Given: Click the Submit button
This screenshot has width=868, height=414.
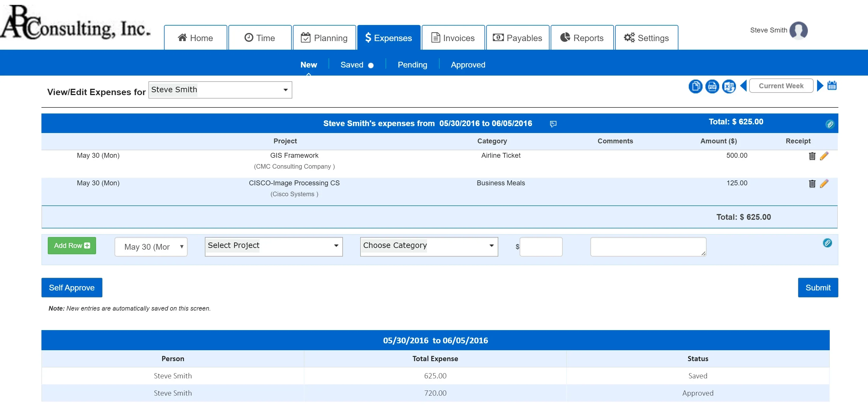Looking at the screenshot, I should click(817, 288).
